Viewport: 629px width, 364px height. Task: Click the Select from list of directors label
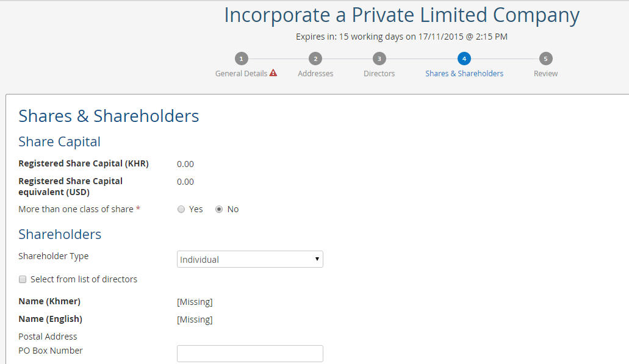84,279
